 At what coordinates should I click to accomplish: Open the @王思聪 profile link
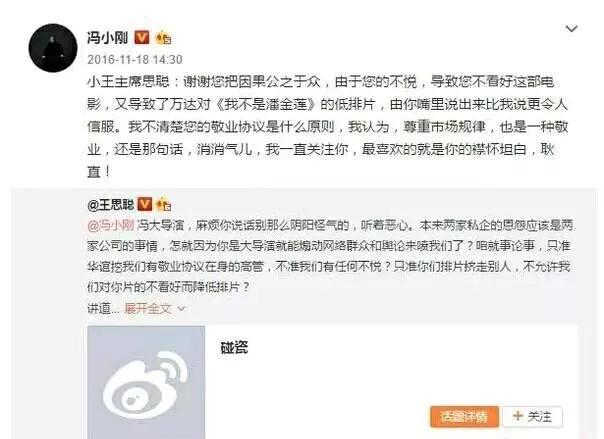[111, 204]
